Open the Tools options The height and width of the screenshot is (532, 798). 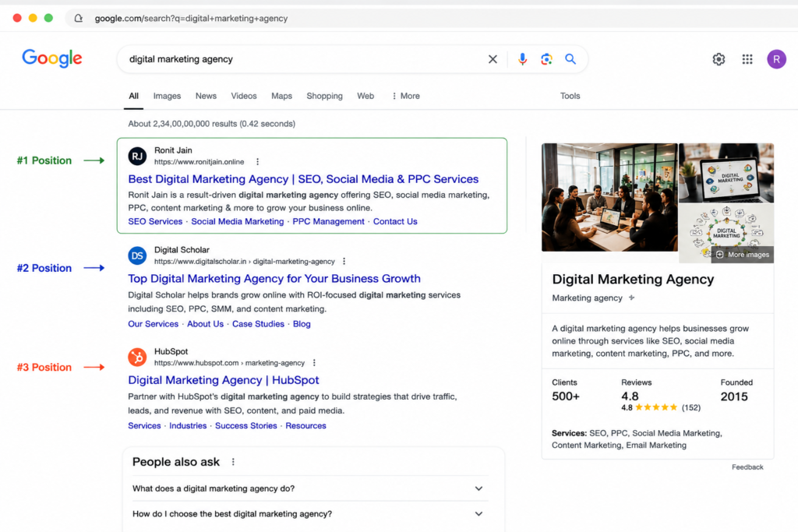click(x=570, y=96)
